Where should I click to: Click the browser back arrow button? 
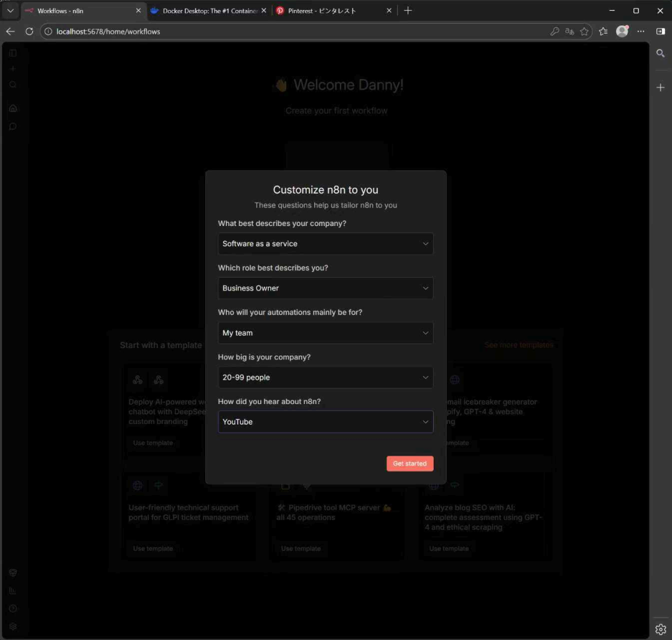pyautogui.click(x=11, y=31)
